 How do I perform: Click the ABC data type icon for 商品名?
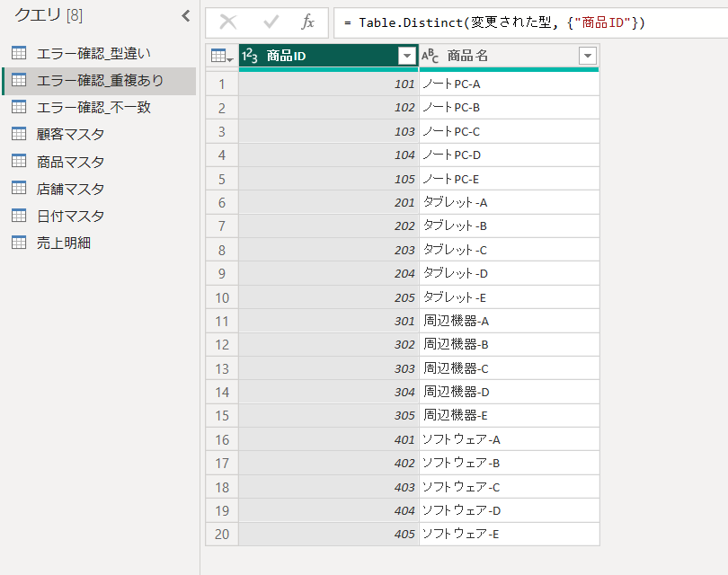pyautogui.click(x=430, y=57)
